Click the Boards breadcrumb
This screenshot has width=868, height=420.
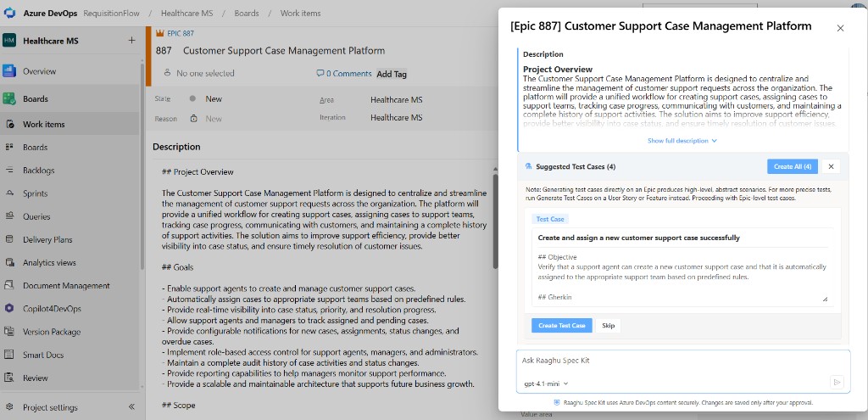(247, 14)
